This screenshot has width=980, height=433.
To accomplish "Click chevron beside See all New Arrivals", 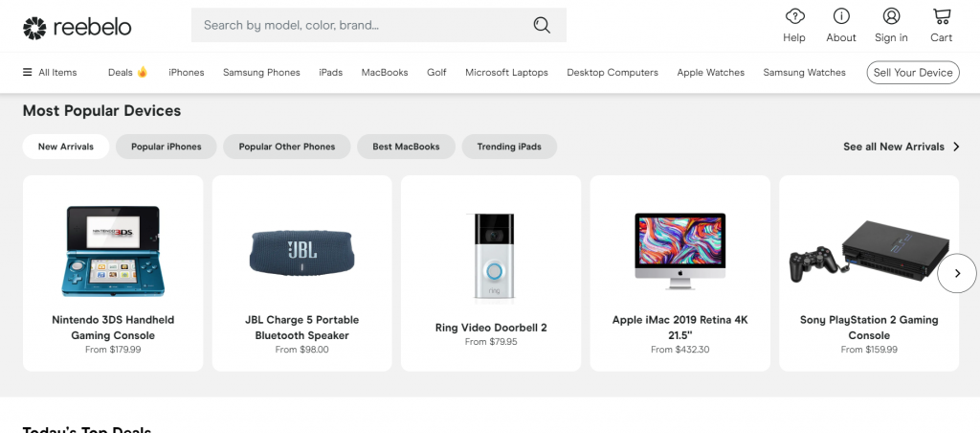I will point(956,147).
